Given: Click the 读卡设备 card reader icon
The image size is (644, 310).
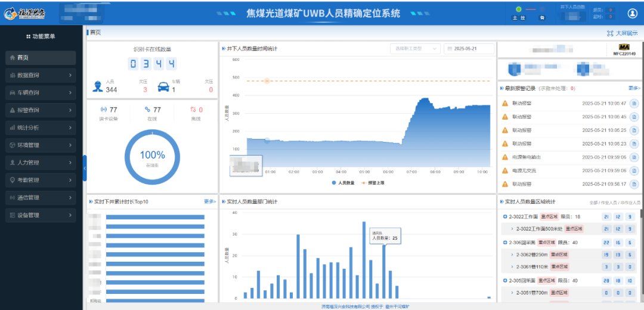Looking at the screenshot, I should point(103,110).
